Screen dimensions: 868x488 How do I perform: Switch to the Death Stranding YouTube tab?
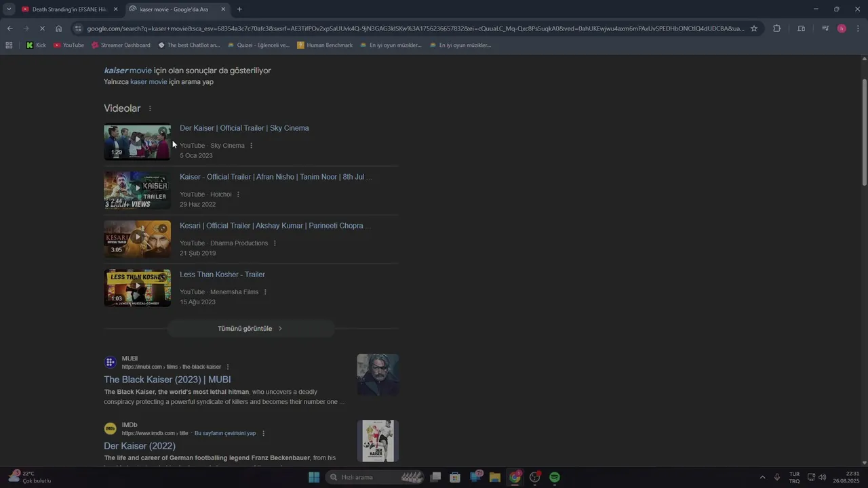click(69, 9)
